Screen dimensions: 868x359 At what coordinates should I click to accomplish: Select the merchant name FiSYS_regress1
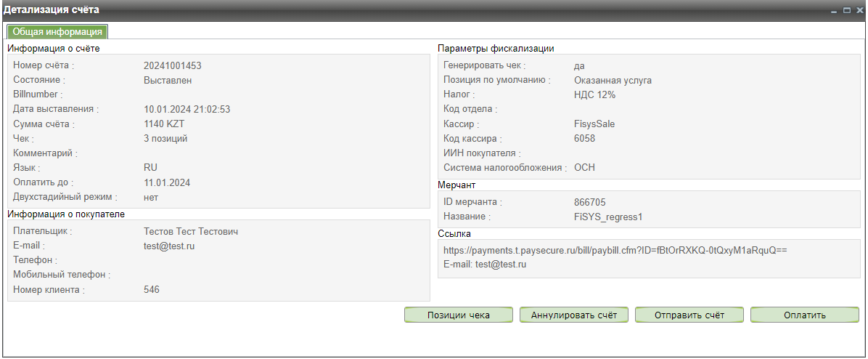tap(608, 217)
